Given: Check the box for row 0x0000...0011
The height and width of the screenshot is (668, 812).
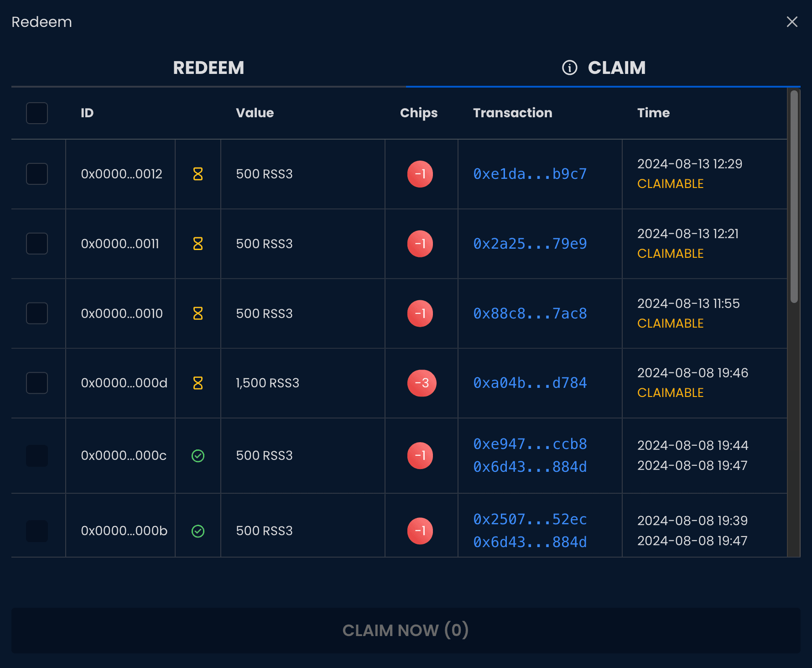Looking at the screenshot, I should tap(37, 244).
